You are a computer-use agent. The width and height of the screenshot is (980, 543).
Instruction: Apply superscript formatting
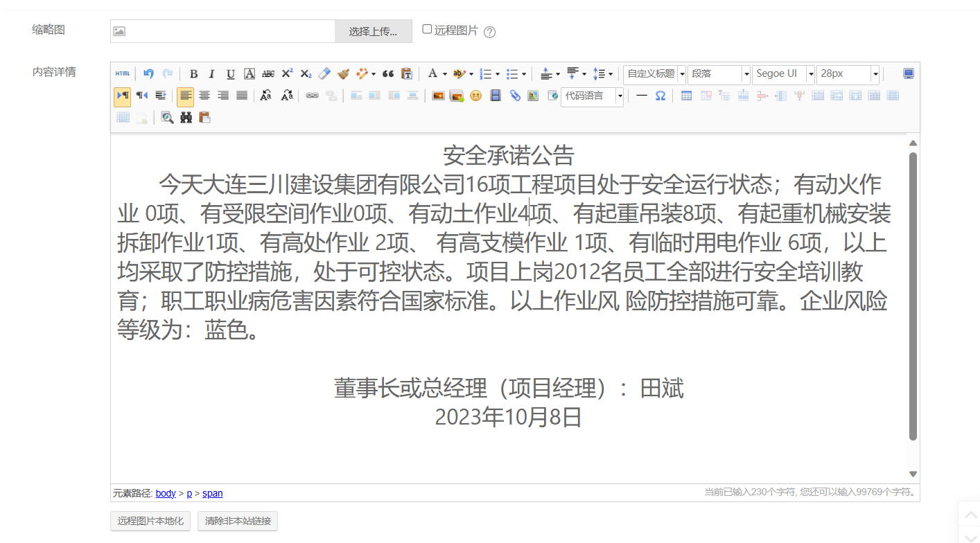(x=287, y=73)
